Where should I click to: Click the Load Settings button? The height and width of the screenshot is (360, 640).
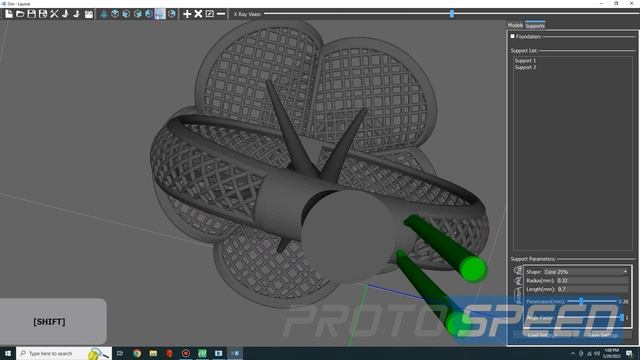point(542,335)
